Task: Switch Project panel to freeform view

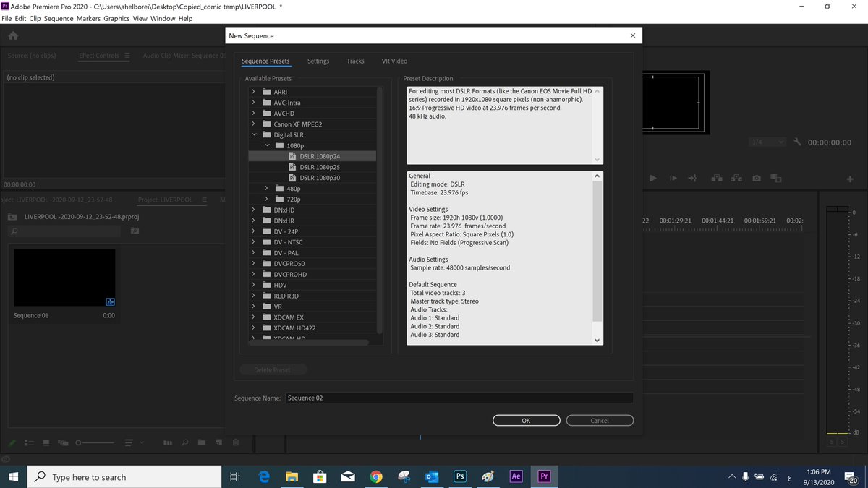Action: (63, 442)
